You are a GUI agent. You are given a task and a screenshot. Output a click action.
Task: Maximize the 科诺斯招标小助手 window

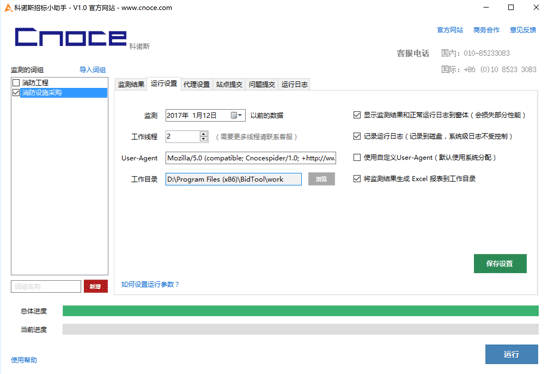pyautogui.click(x=511, y=7)
